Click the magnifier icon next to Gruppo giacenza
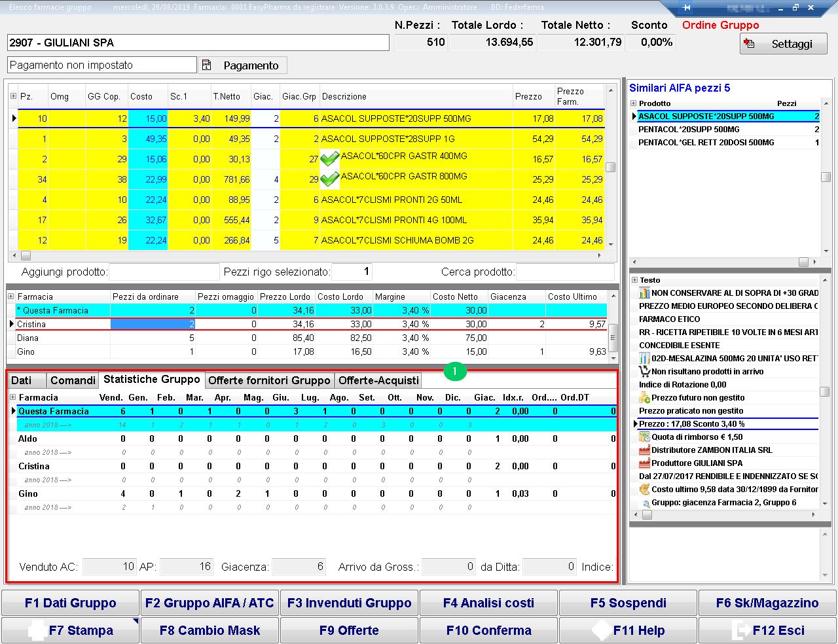The height and width of the screenshot is (644, 838). tap(646, 503)
